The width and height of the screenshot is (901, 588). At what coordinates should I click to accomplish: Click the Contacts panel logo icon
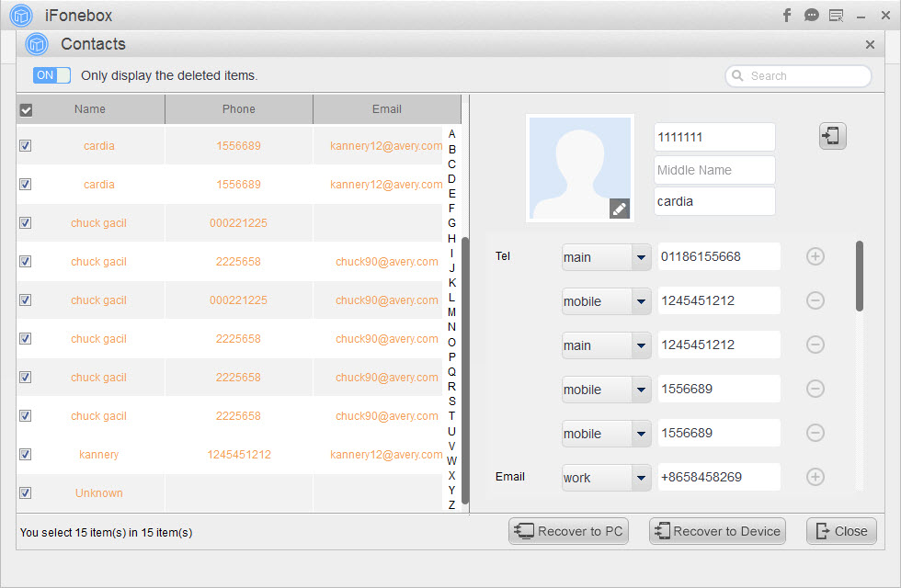pyautogui.click(x=37, y=44)
